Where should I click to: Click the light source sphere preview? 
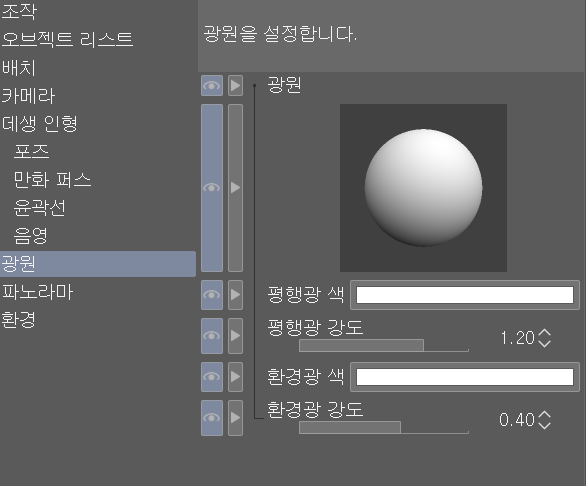point(423,188)
